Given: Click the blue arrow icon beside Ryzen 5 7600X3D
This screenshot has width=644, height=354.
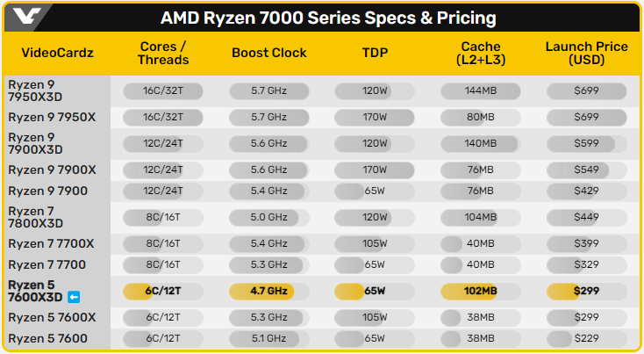Looking at the screenshot, I should click(x=74, y=297).
